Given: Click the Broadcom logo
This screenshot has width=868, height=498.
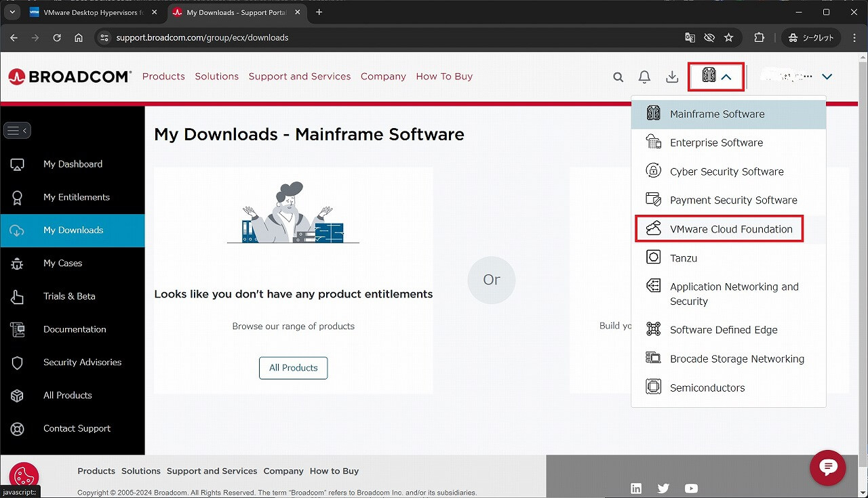Looking at the screenshot, I should pyautogui.click(x=70, y=77).
